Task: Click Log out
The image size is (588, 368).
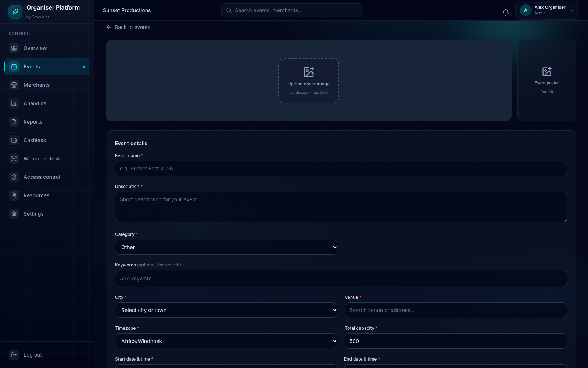Action: (47, 355)
